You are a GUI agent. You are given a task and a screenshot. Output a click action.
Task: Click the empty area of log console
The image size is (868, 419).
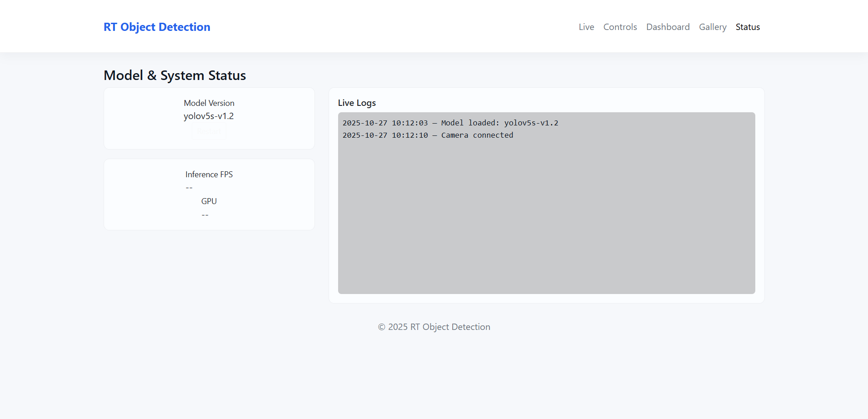(546, 218)
